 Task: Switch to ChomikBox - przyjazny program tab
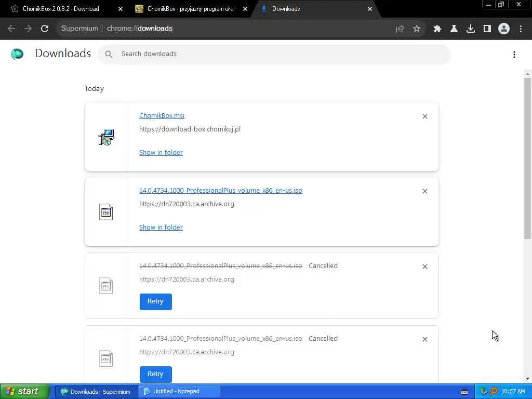pyautogui.click(x=191, y=9)
